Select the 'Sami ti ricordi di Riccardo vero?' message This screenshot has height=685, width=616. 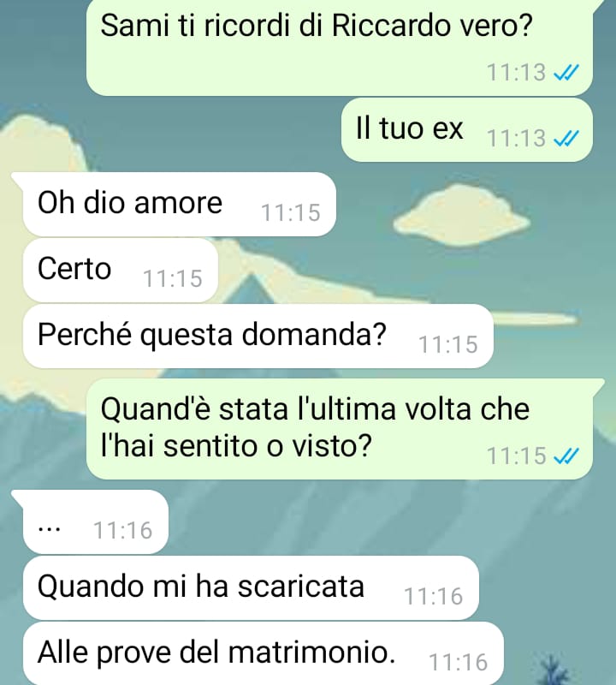tap(339, 48)
